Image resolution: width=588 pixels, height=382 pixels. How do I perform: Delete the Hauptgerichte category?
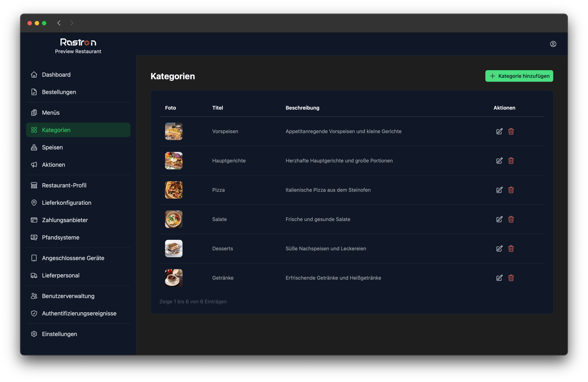(x=511, y=161)
